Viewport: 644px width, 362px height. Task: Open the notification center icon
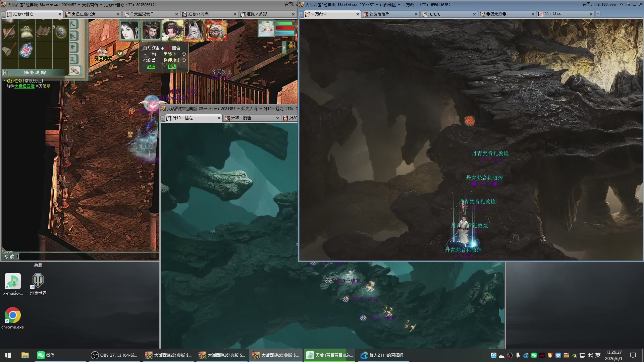(633, 355)
